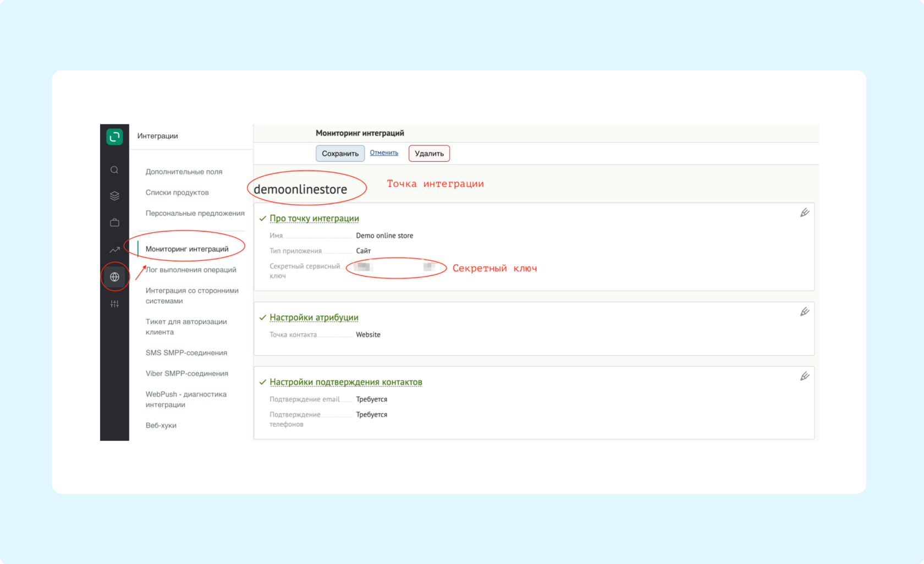Open the analytics trend line icon

pyautogui.click(x=114, y=250)
